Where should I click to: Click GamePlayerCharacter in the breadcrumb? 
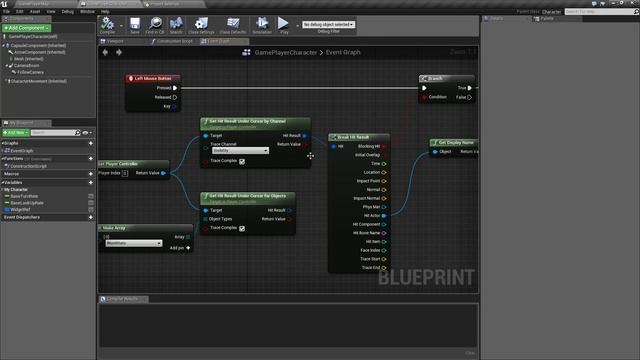285,52
